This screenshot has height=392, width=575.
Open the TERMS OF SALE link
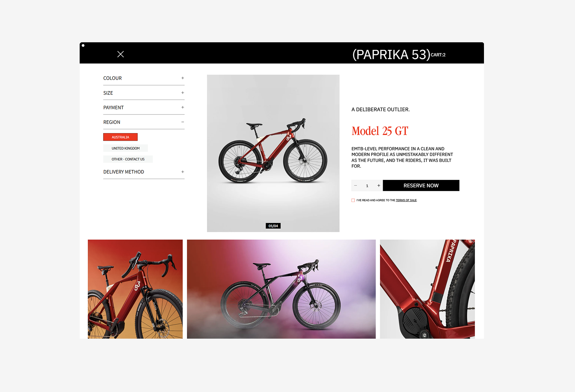[406, 200]
